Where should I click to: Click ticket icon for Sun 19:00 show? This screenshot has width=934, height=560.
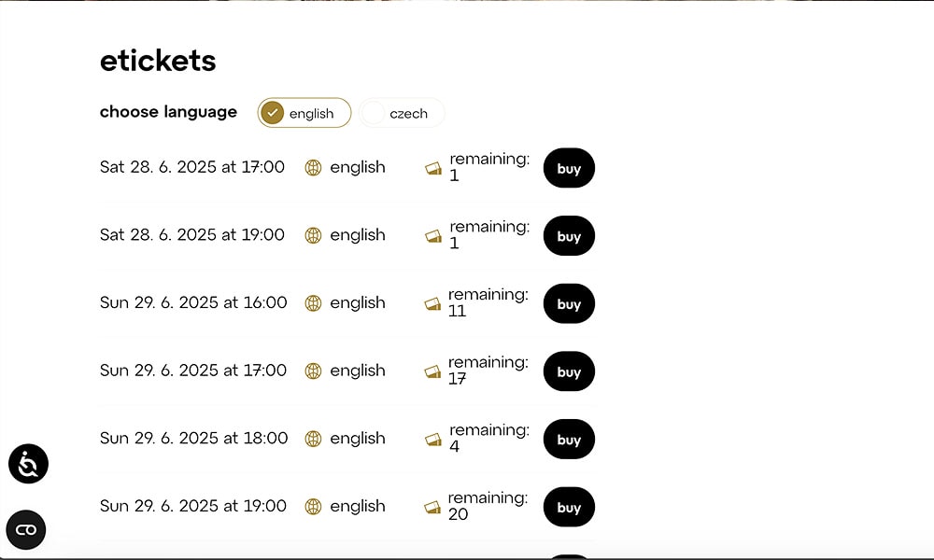(x=432, y=507)
